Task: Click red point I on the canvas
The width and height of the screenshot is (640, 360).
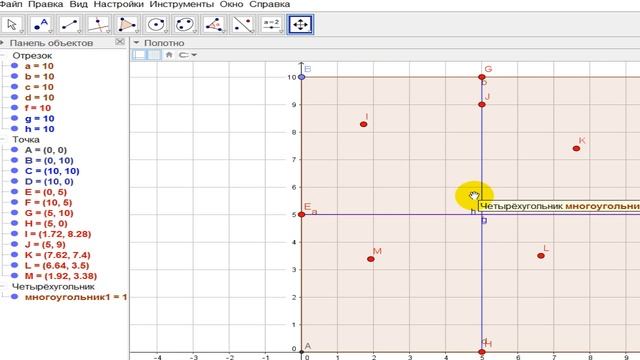Action: coord(363,124)
